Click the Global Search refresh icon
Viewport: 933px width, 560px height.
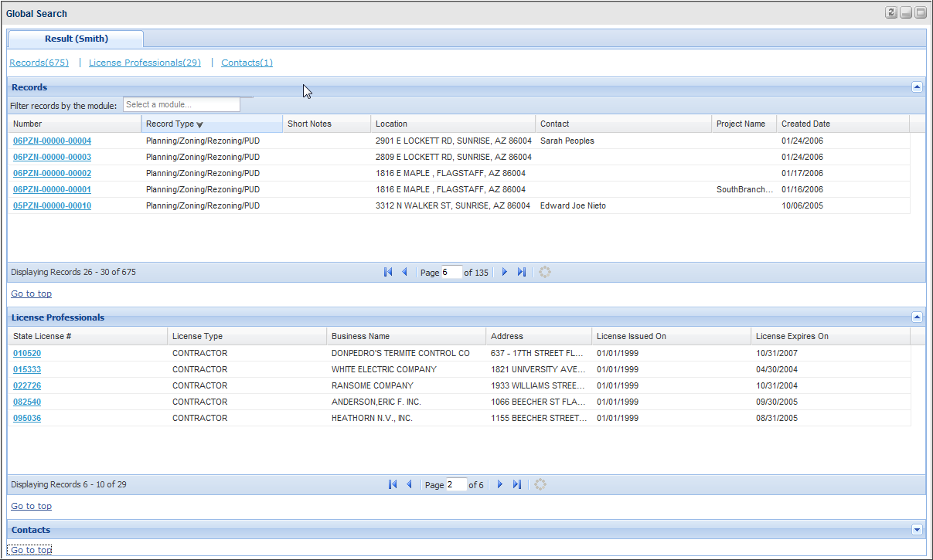(x=891, y=13)
